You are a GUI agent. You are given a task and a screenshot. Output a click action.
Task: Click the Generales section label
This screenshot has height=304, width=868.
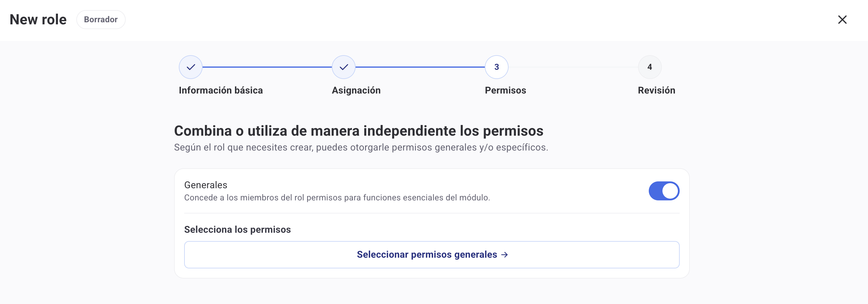[x=206, y=185]
